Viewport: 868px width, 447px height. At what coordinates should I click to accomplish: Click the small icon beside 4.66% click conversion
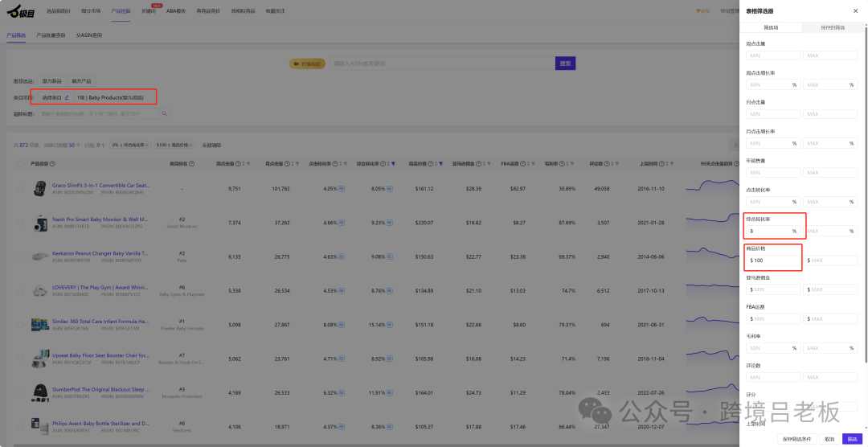tap(342, 223)
